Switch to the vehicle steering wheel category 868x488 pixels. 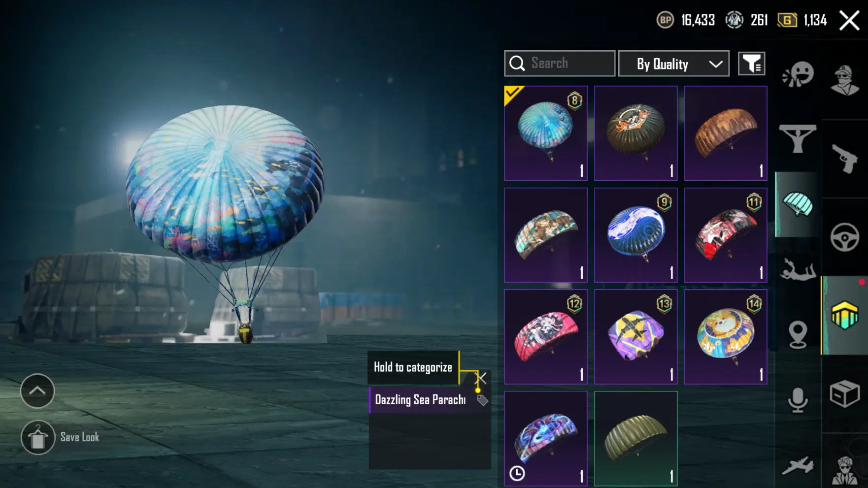click(x=845, y=237)
